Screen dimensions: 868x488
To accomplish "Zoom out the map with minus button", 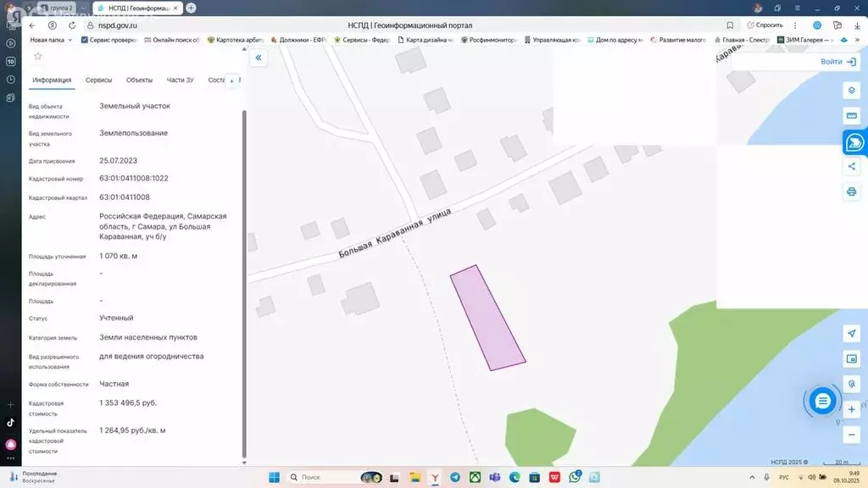I will coord(852,434).
